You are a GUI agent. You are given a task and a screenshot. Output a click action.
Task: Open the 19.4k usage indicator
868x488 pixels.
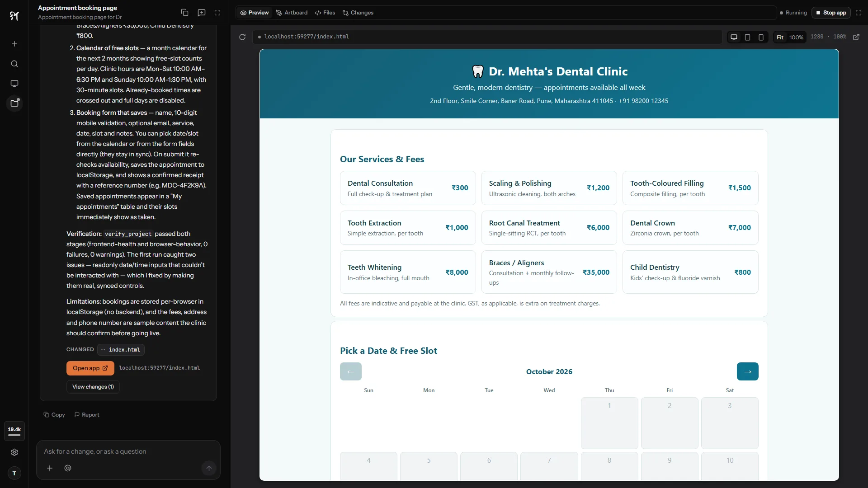click(x=14, y=431)
